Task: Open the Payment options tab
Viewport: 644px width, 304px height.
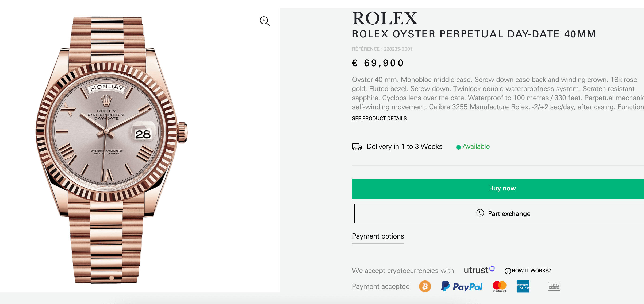Action: pyautogui.click(x=378, y=236)
